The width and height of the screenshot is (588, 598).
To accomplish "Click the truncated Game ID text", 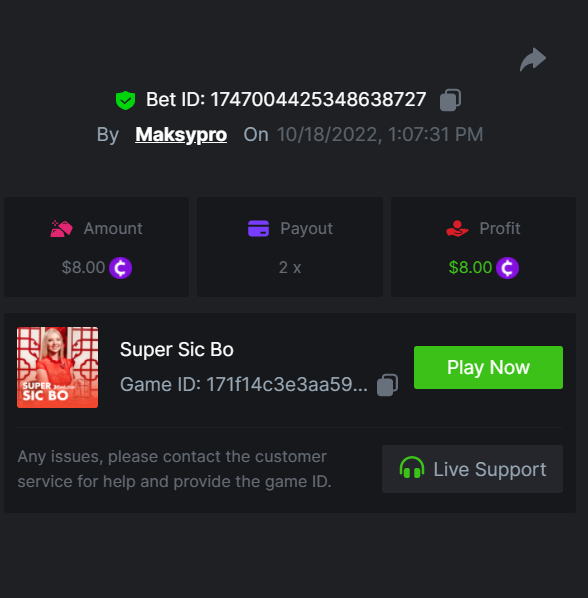I will (x=244, y=384).
